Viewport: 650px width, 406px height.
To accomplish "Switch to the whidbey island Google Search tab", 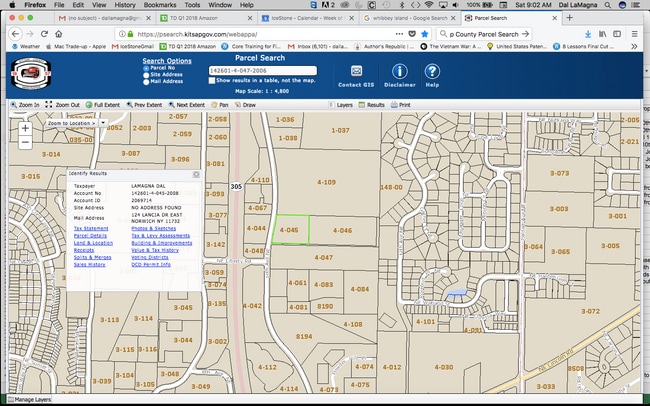I will (x=408, y=18).
